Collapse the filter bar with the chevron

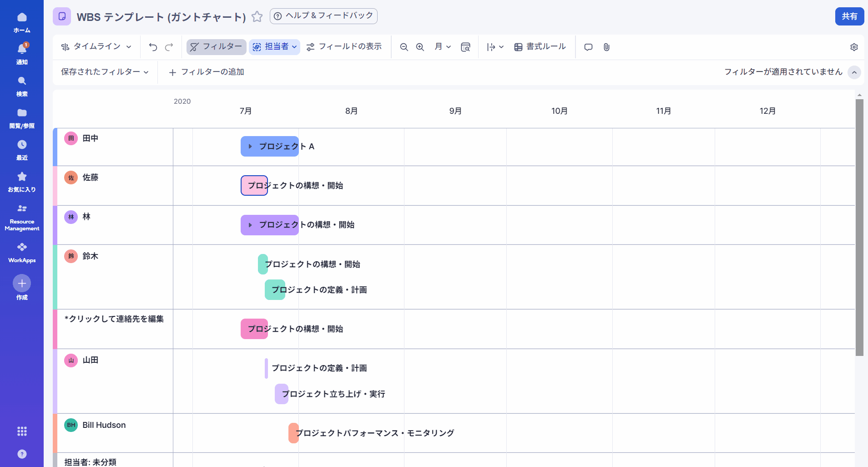coord(854,72)
